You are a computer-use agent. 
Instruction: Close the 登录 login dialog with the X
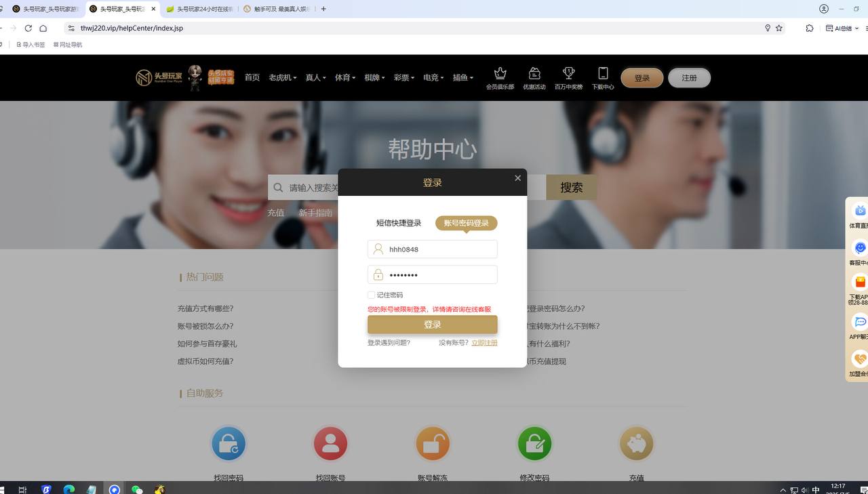point(517,178)
